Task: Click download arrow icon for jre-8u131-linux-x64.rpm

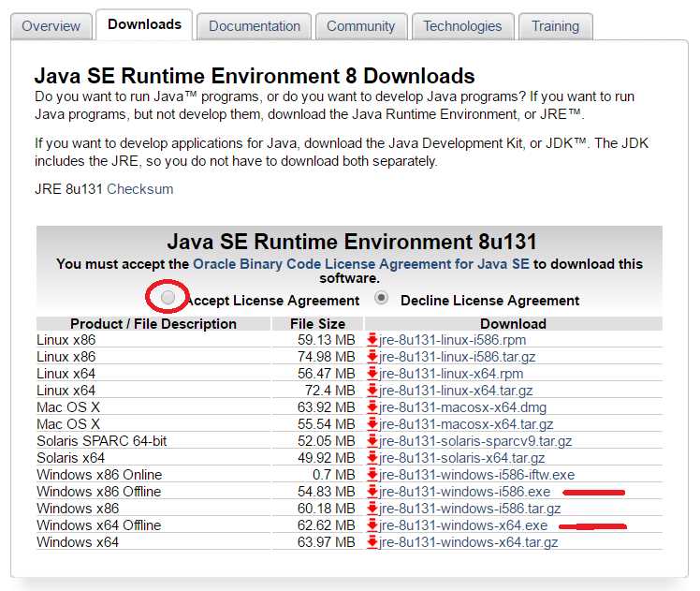Action: click(x=372, y=374)
